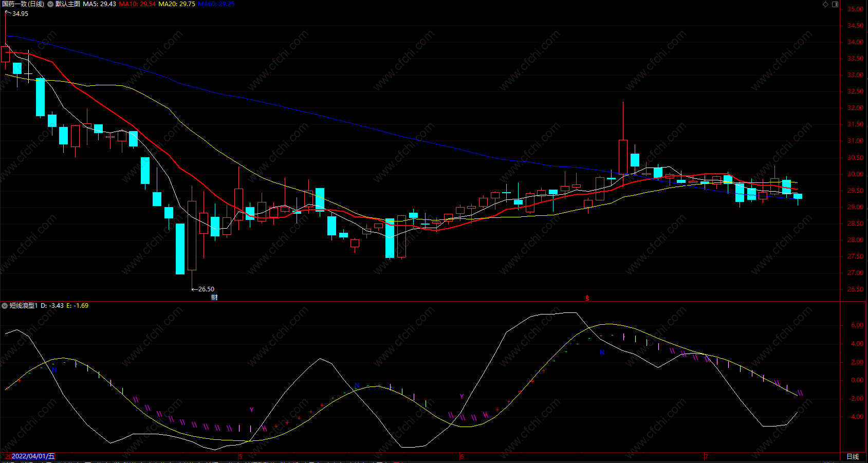Click the 财 financial event marker
Screen dimensions: 868x463
(214, 298)
